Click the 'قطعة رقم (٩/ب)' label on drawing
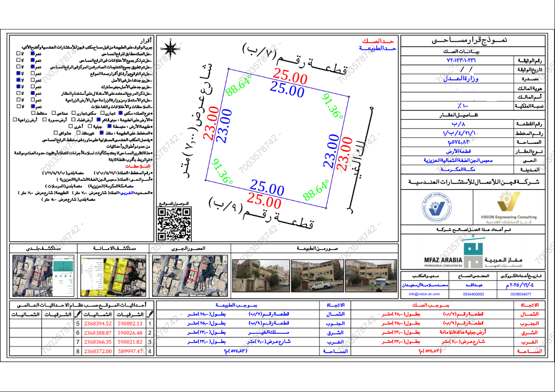The width and height of the screenshot is (555, 392). 262,214
